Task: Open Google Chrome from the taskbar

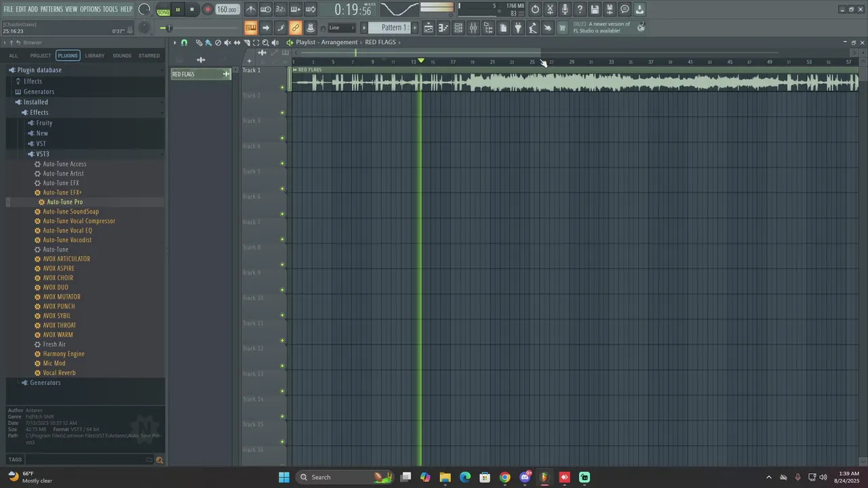Action: [505, 477]
